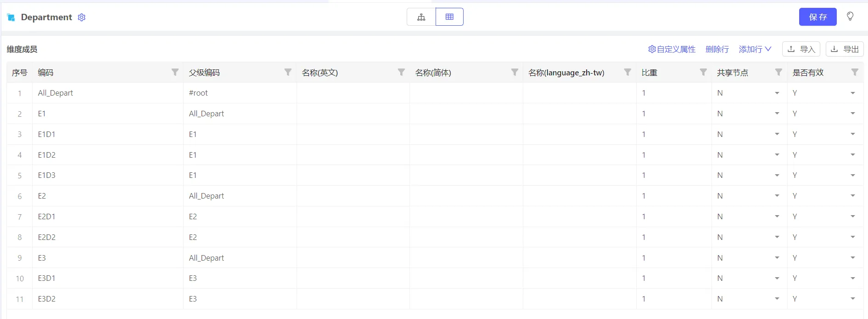This screenshot has height=319, width=868.
Task: Click the 名称(简体) cell for E2
Action: tap(466, 196)
